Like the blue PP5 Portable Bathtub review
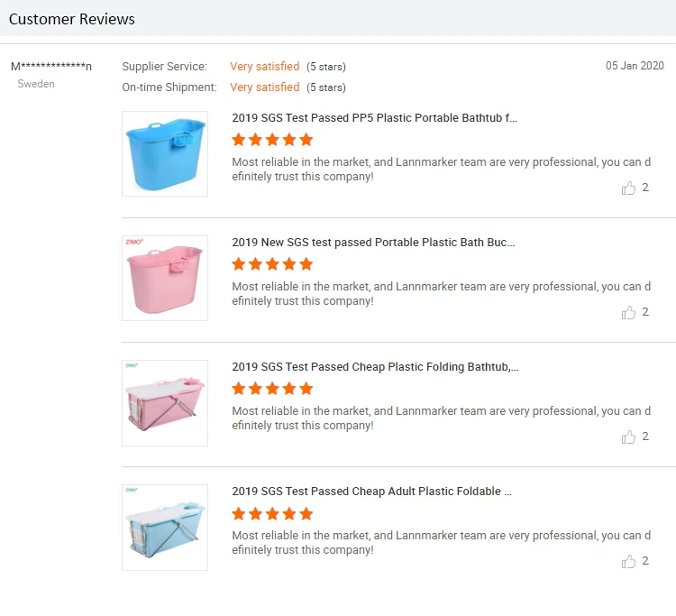The width and height of the screenshot is (676, 616). 628,188
